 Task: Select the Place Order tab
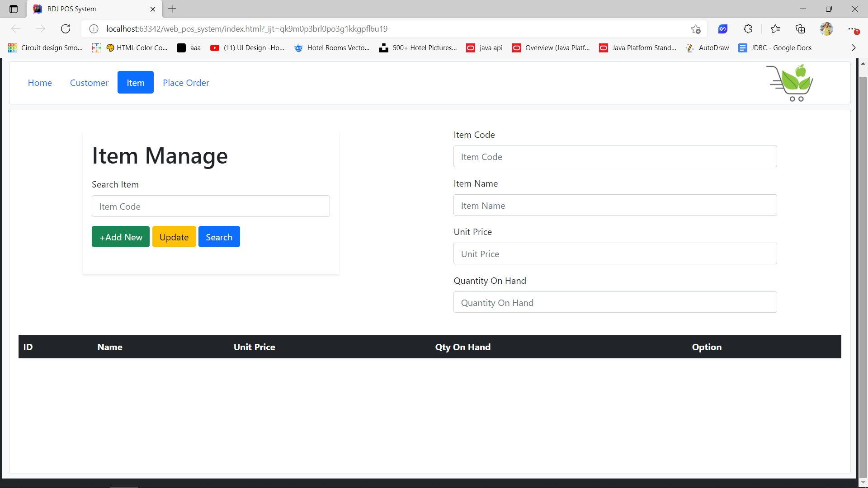tap(186, 83)
